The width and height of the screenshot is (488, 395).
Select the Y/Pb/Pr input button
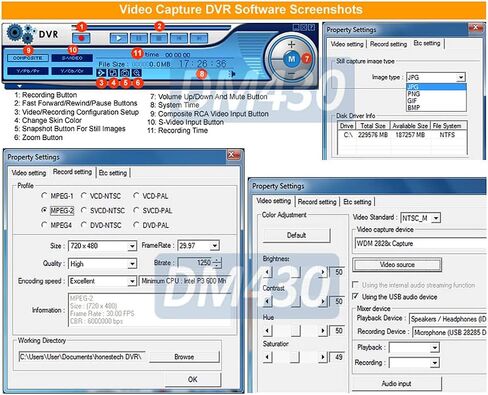(28, 71)
